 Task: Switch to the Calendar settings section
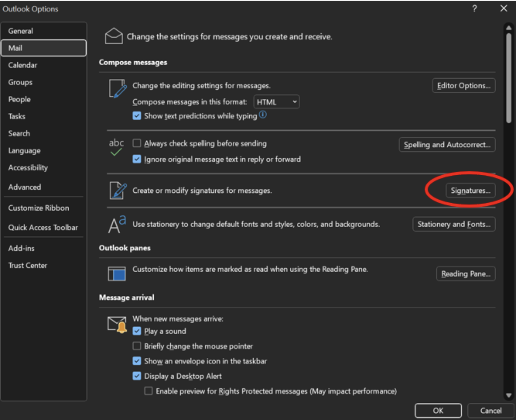(23, 65)
